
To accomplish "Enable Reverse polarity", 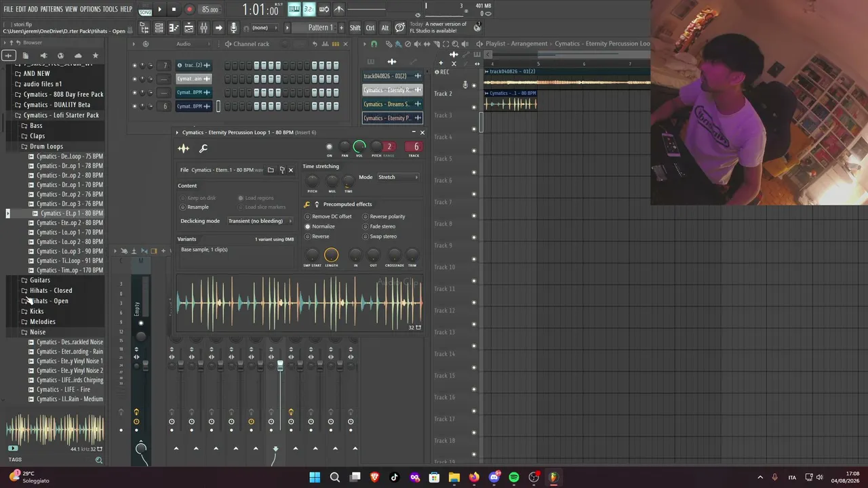I will pos(384,217).
